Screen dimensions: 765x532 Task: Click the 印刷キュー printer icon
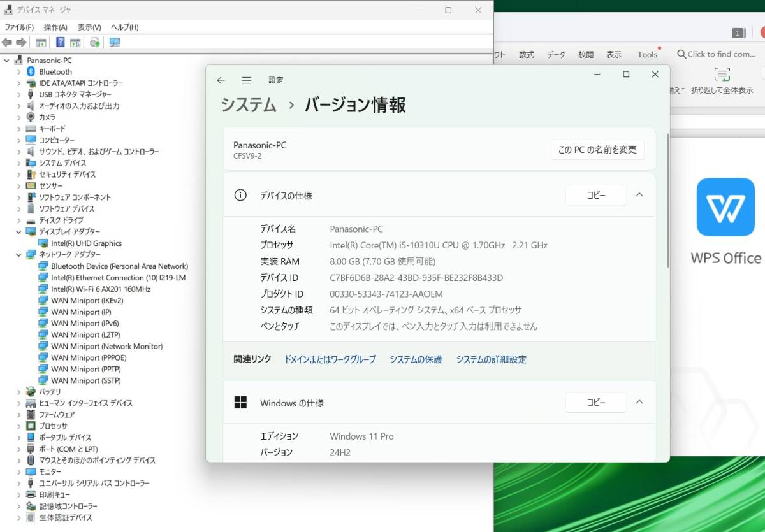tap(31, 495)
